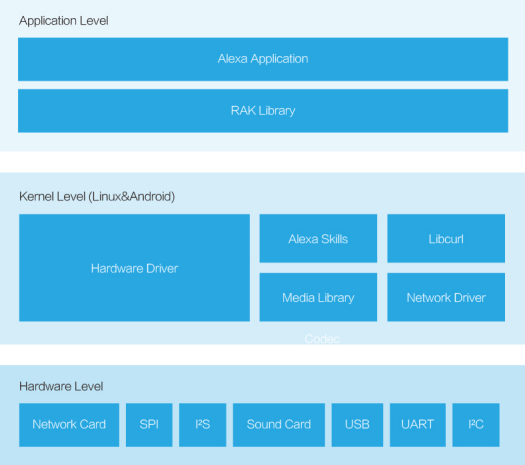Click the Hardware Driver block
This screenshot has width=525, height=465.
(x=134, y=268)
